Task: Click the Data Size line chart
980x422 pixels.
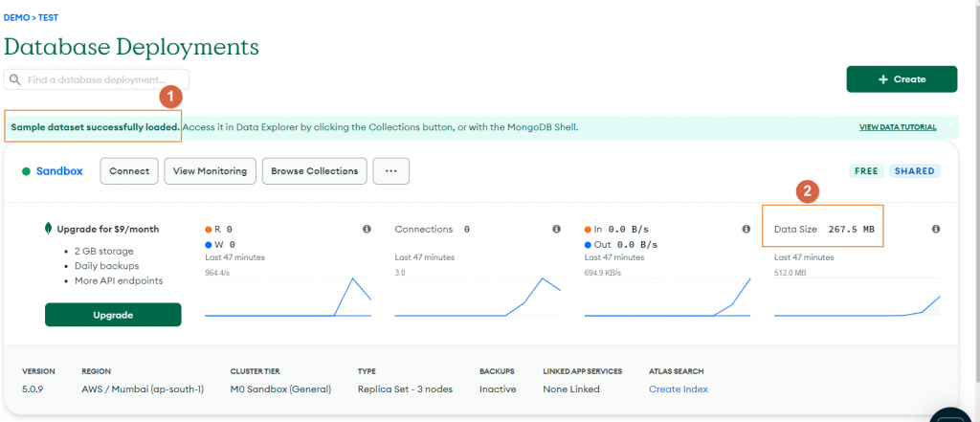Action: coord(857,297)
